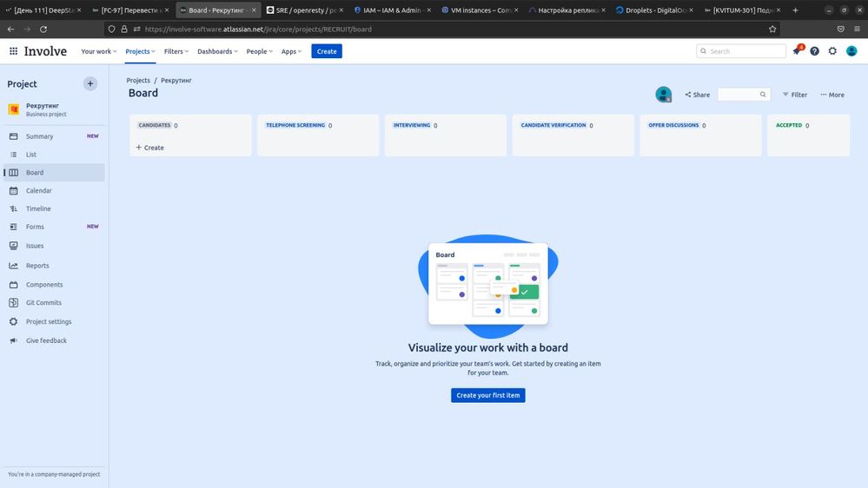The image size is (868, 488).
Task: Open the browser hamburger menu
Action: pyautogui.click(x=857, y=29)
